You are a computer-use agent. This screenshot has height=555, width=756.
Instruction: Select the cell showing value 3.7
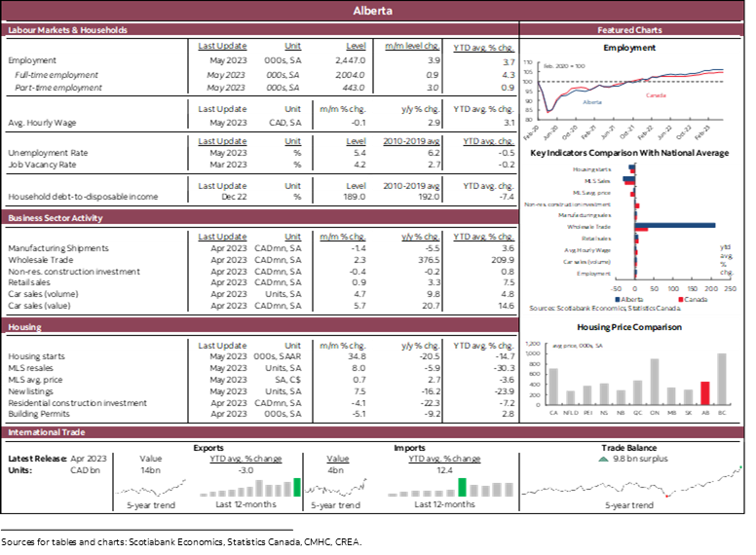509,62
